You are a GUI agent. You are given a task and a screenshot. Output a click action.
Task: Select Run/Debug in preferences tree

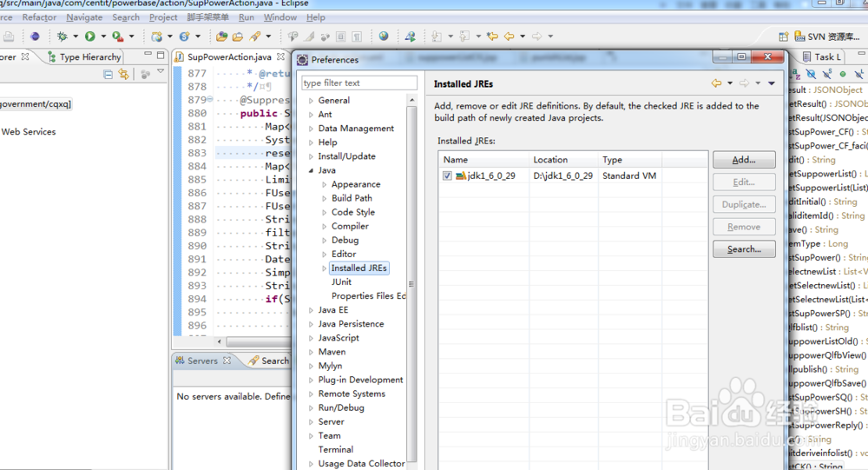point(341,408)
